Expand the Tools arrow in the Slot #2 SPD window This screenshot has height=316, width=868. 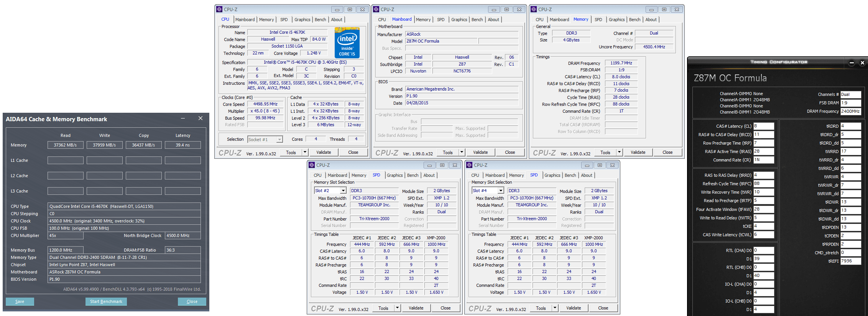pyautogui.click(x=397, y=308)
